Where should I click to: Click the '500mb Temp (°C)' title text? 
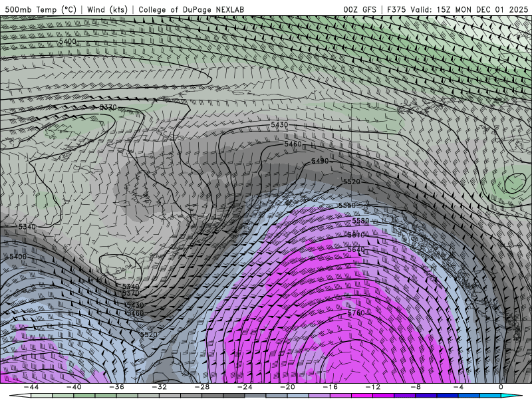pos(41,9)
